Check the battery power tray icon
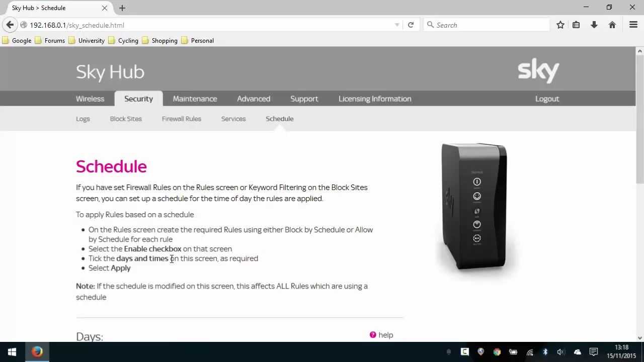This screenshot has height=362, width=644. 513,352
